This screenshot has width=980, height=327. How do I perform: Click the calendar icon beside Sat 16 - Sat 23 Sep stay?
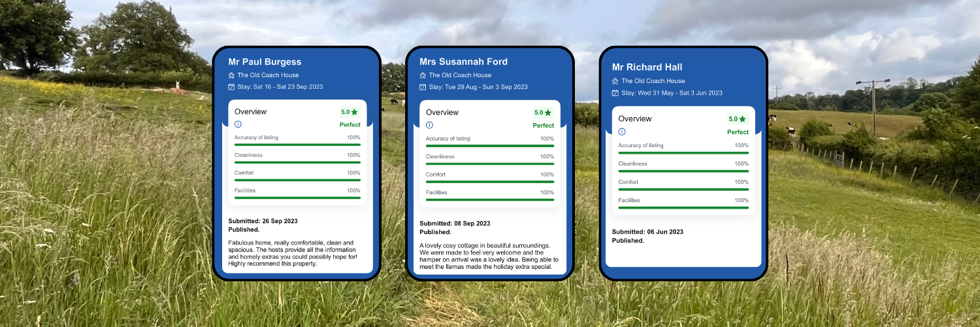point(231,87)
